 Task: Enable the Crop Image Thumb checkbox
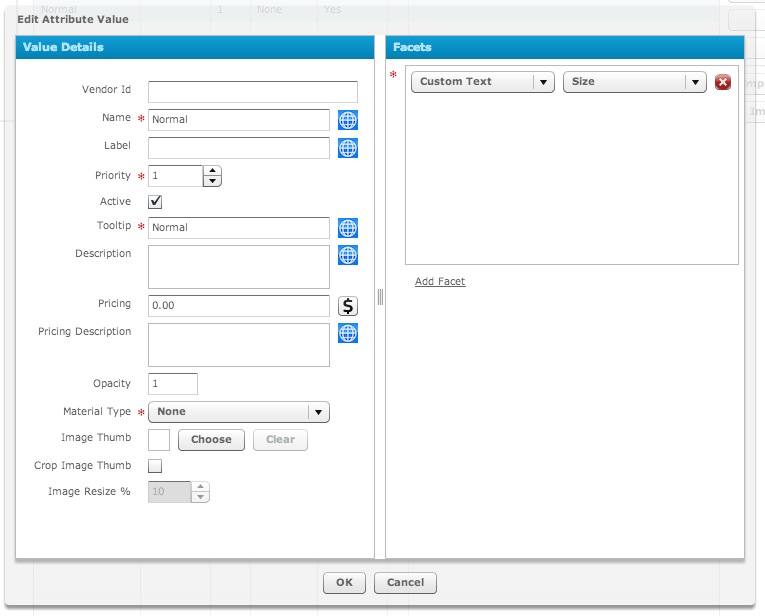tap(155, 466)
